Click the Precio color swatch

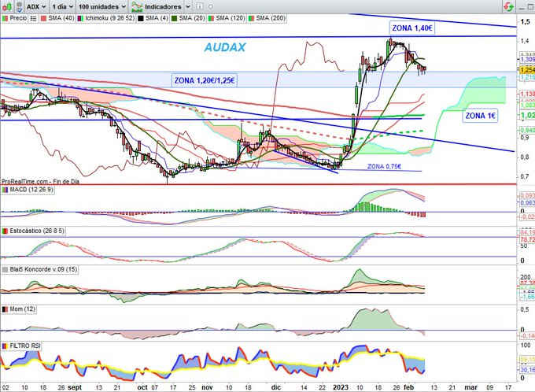[x=5, y=18]
